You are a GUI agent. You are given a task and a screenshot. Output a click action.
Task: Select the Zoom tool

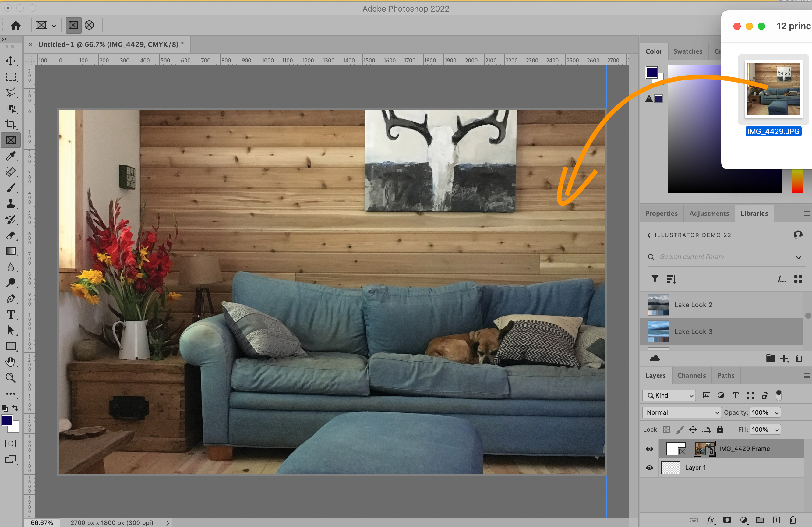11,377
